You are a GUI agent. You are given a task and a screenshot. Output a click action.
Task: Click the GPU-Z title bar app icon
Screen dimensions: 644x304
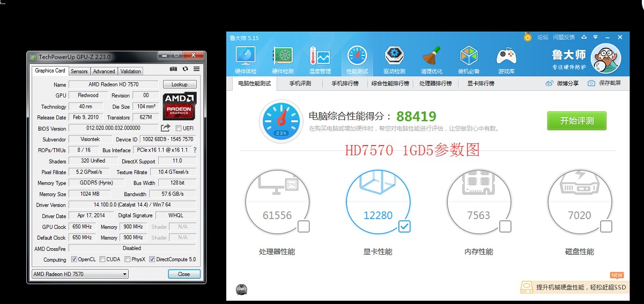coord(33,56)
